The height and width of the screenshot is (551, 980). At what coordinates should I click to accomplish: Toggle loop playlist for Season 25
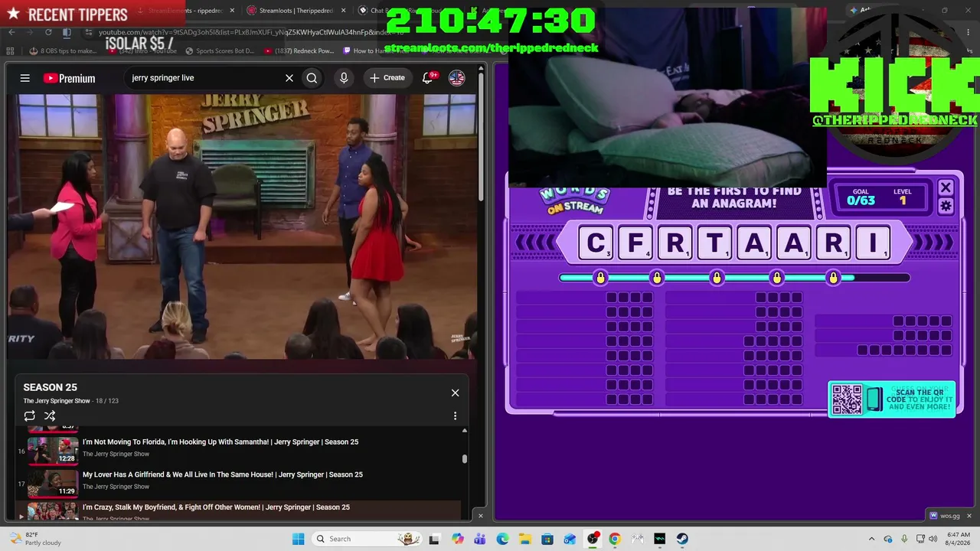click(30, 416)
